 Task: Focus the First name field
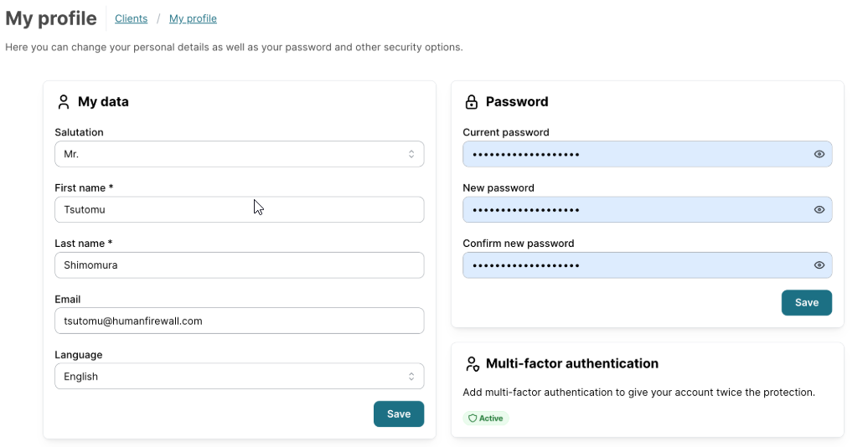pyautogui.click(x=239, y=210)
